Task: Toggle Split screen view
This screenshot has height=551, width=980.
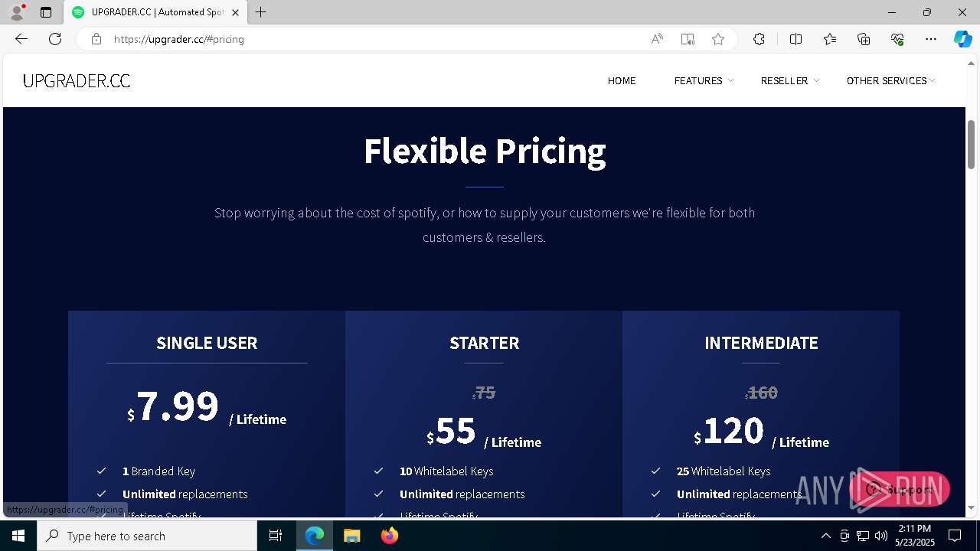Action: pyautogui.click(x=795, y=39)
